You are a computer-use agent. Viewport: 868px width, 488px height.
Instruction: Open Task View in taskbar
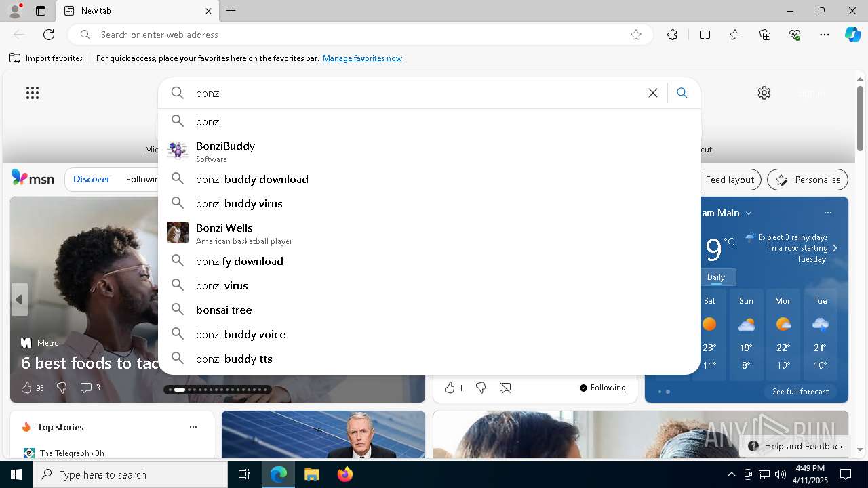click(x=244, y=474)
